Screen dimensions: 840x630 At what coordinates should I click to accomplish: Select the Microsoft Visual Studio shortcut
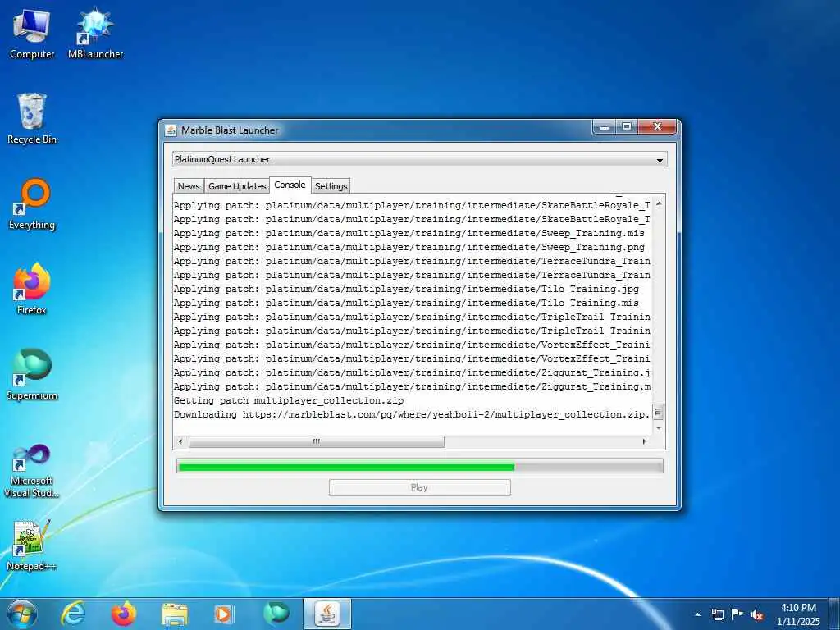point(32,472)
